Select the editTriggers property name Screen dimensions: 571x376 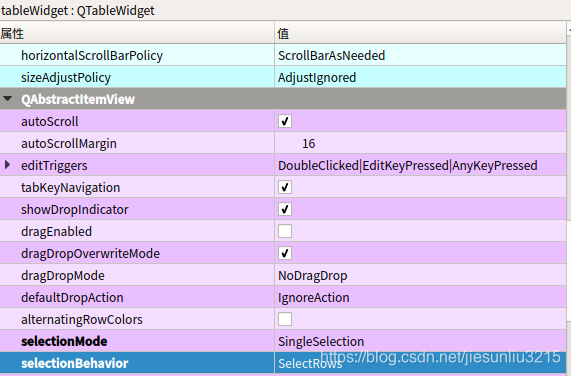tap(54, 166)
